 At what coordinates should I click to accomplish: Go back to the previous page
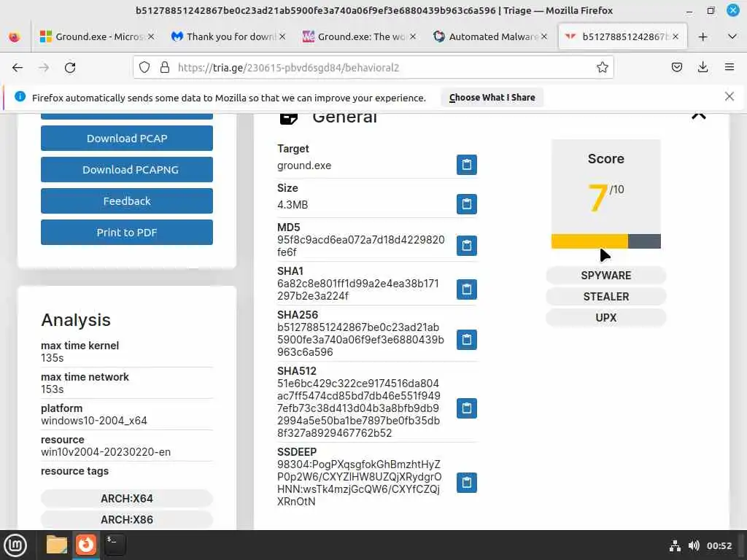pos(18,68)
